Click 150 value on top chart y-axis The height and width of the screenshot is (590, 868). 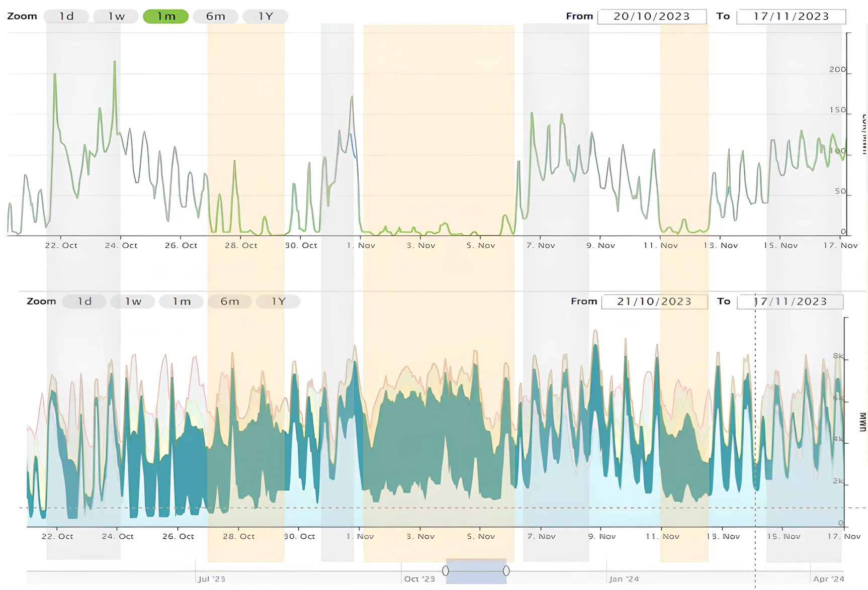tap(837, 110)
